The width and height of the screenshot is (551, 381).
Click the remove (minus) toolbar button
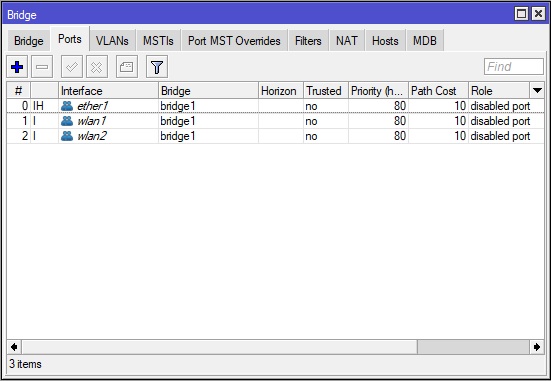click(42, 66)
